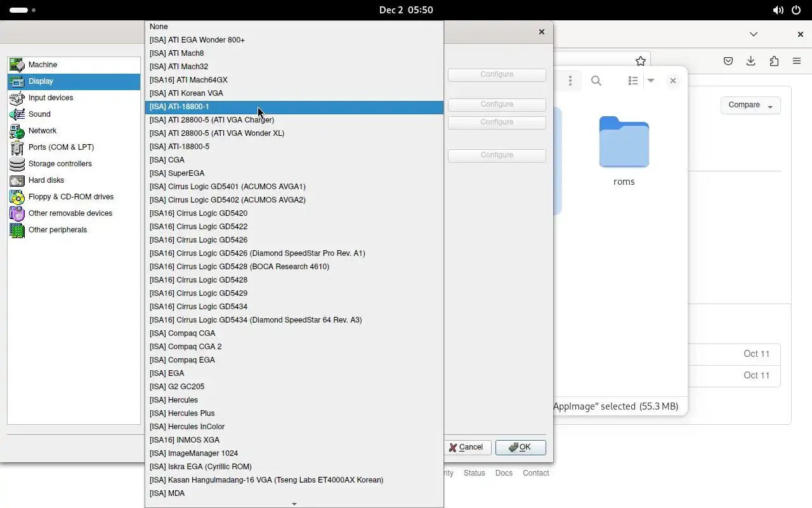Choose GD5428 (BOCA Research 4610) entry
The image size is (812, 508).
click(x=294, y=267)
